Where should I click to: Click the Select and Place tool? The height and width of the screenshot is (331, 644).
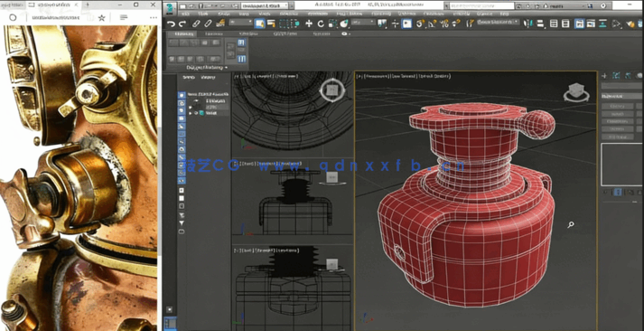344,24
